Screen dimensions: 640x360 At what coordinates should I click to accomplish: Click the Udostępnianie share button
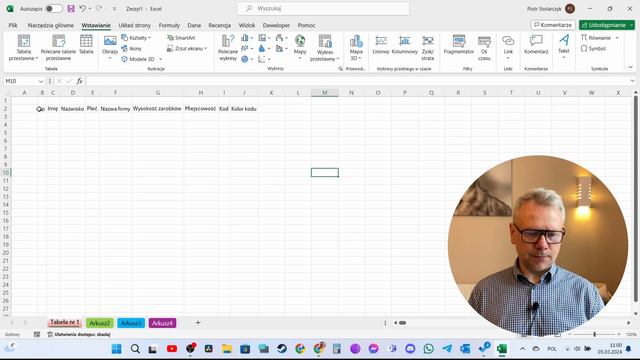click(x=604, y=25)
